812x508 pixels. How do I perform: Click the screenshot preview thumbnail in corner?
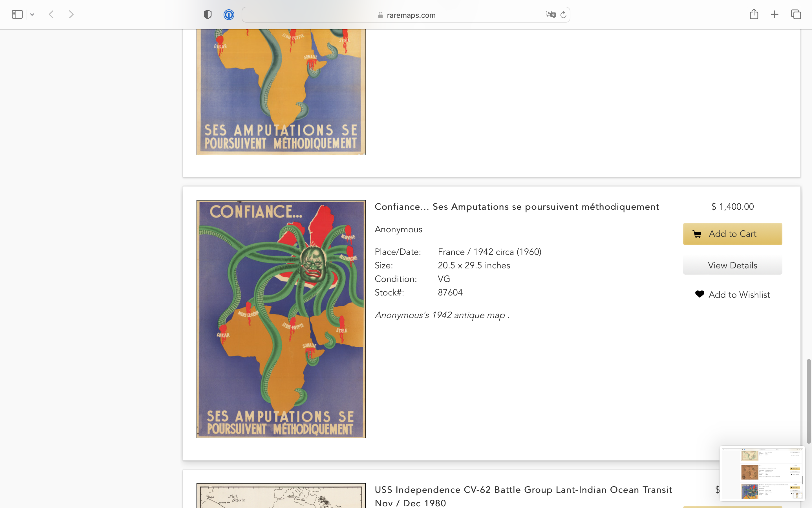[x=762, y=473]
